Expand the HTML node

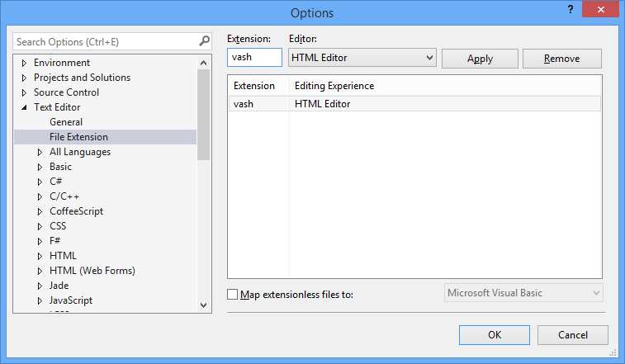point(40,256)
